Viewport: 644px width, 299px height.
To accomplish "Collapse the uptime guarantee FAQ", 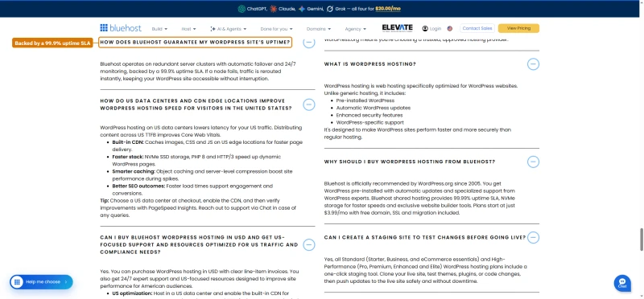I will (x=309, y=43).
